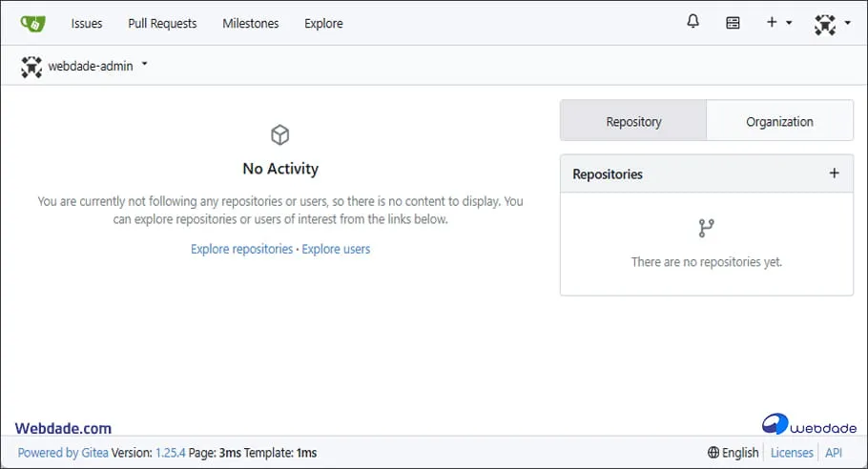Screen dimensions: 868x469
Task: Open the time tracker icon in header
Action: pos(733,23)
